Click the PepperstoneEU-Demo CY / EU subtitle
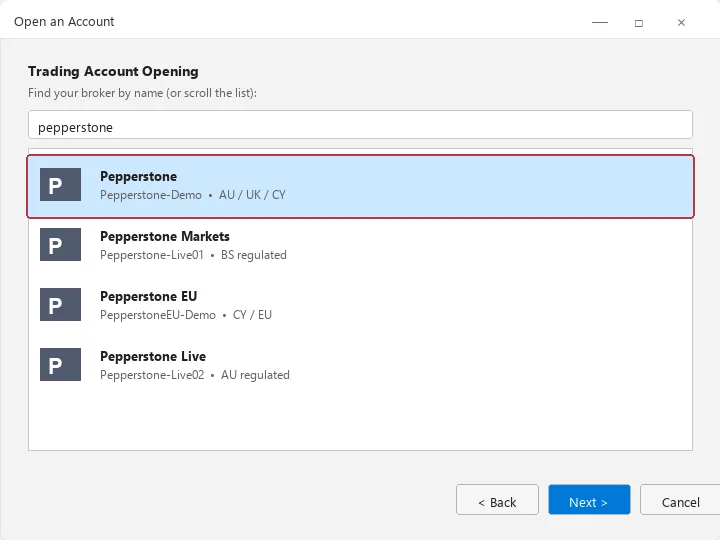The height and width of the screenshot is (540, 720). [x=186, y=315]
